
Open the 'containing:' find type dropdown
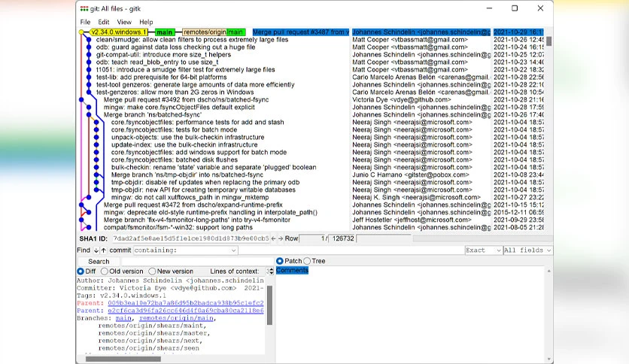click(185, 250)
